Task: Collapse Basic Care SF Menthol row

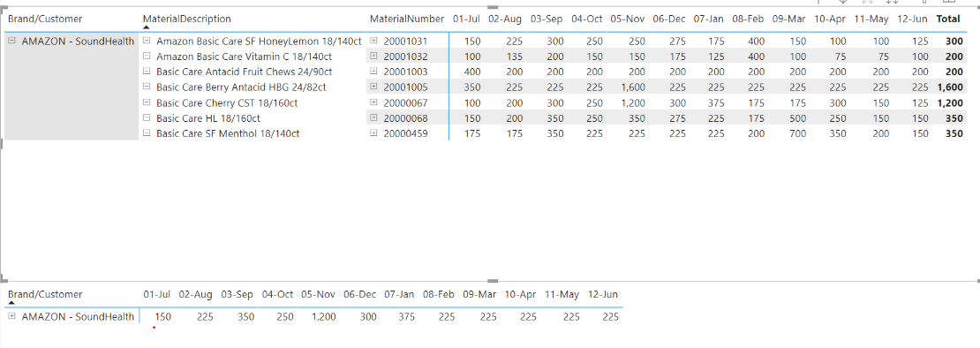Action: (147, 132)
